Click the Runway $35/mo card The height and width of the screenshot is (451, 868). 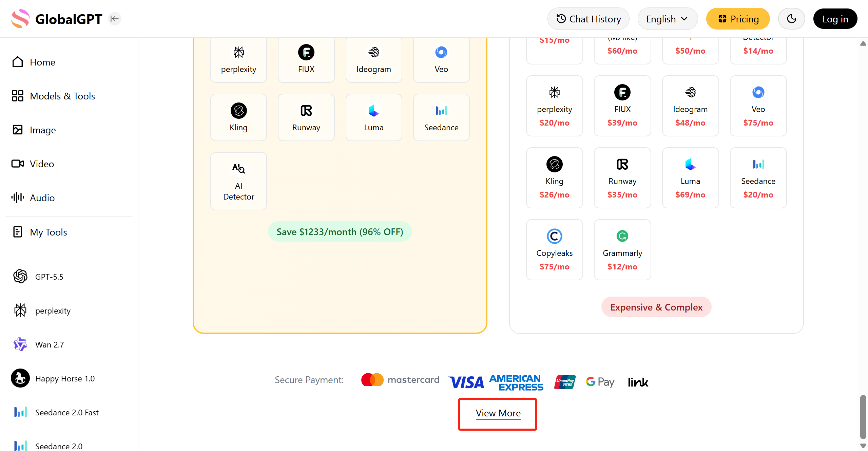(x=622, y=178)
